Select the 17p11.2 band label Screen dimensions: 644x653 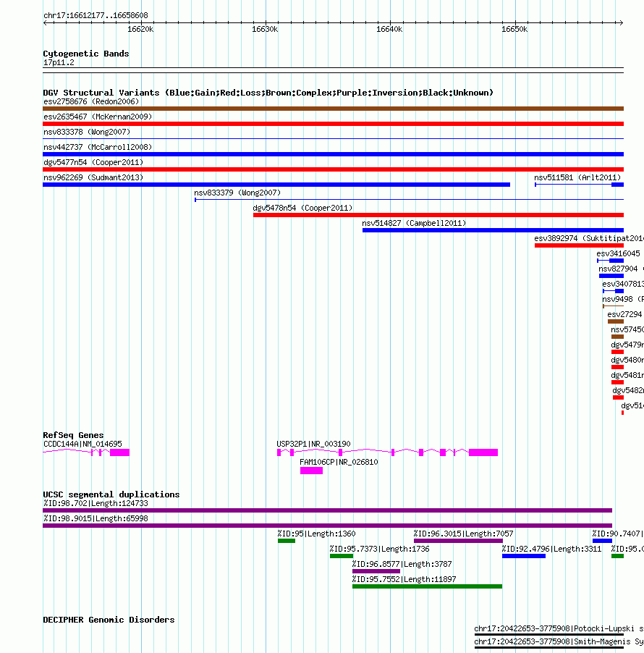59,63
